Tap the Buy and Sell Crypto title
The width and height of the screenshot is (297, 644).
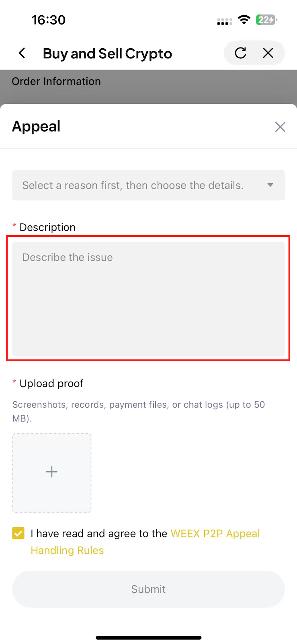tap(107, 54)
